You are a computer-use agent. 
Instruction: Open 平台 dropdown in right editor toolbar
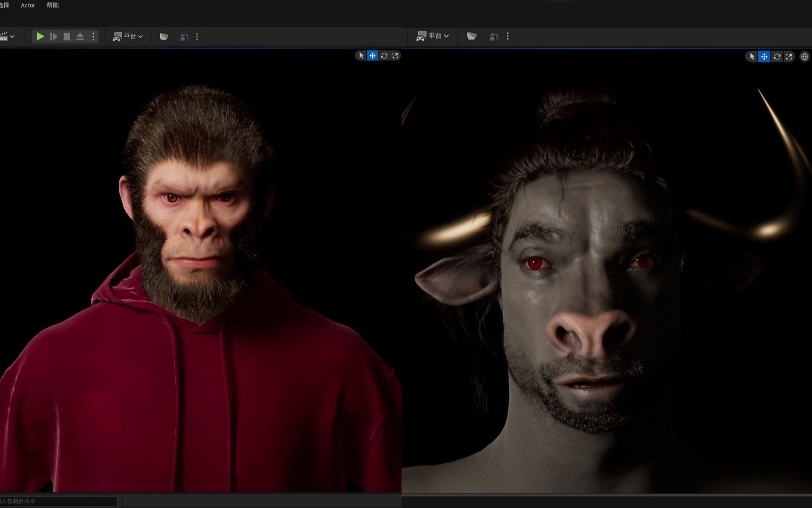[432, 36]
